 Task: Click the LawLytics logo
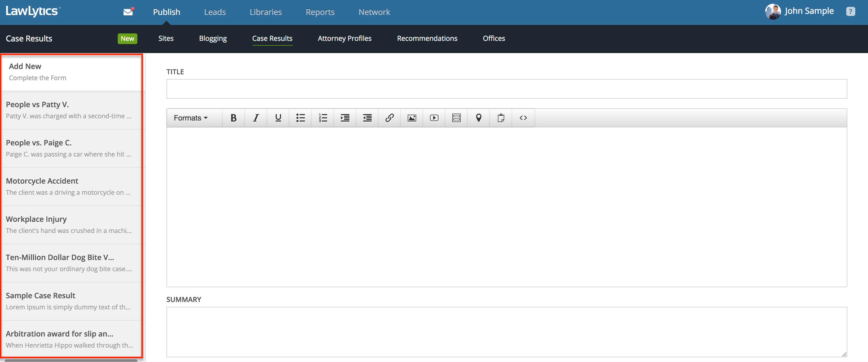33,11
